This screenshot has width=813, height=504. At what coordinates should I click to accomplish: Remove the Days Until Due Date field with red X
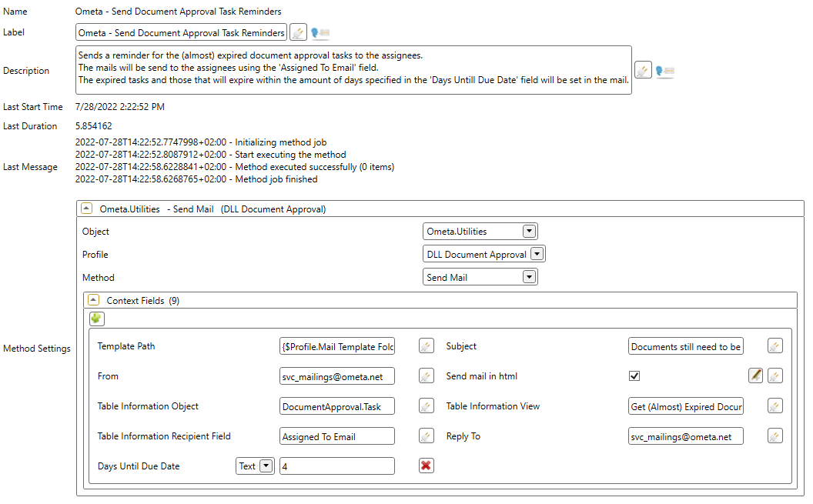[x=427, y=466]
